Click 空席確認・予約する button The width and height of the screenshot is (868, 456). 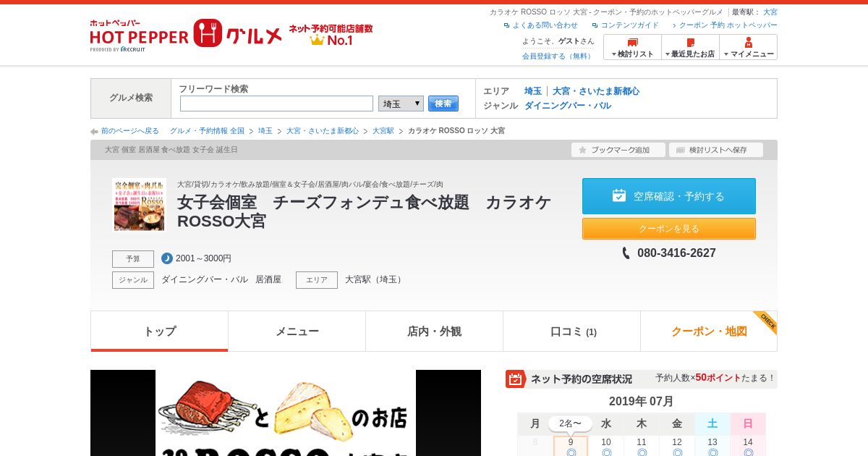669,196
